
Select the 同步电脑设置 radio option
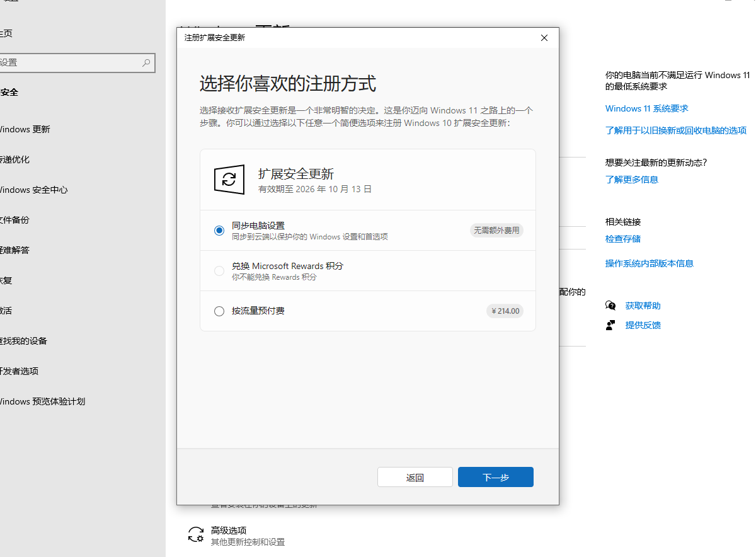[x=219, y=231]
